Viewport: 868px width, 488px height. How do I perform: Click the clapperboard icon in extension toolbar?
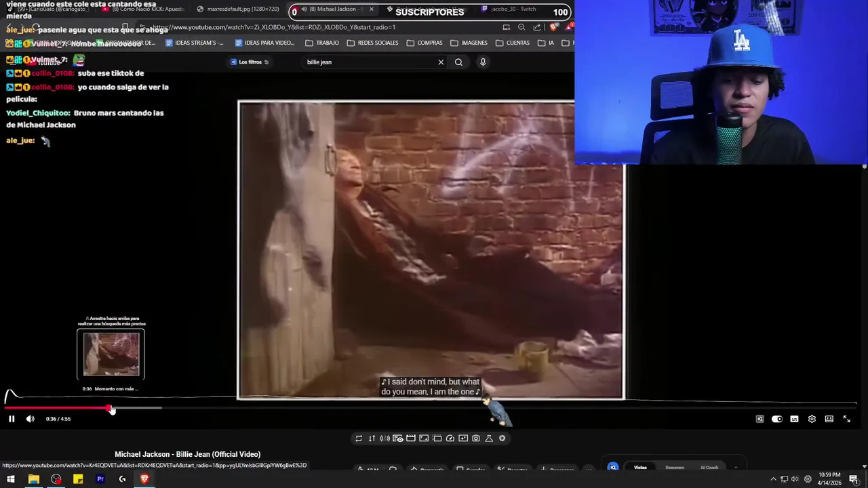pos(411,439)
